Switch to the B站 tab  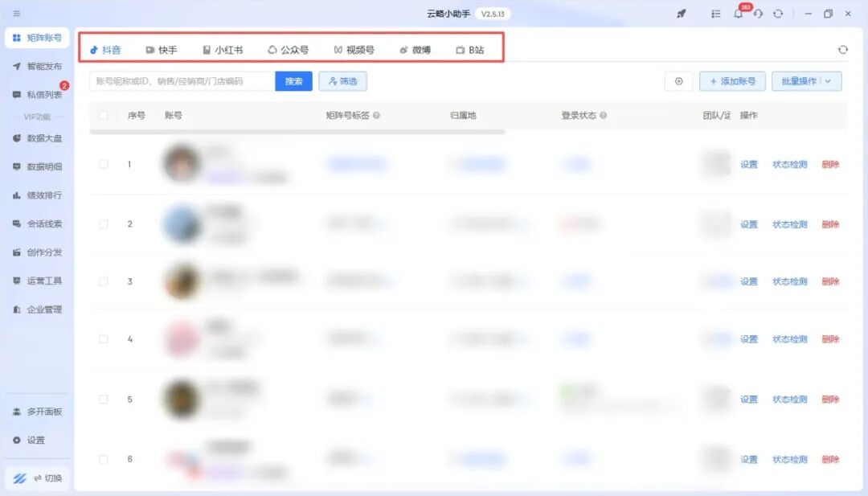click(x=470, y=50)
